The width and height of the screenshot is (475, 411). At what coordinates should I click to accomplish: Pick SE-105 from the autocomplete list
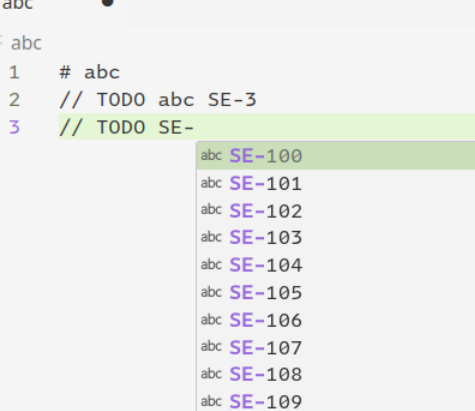click(336, 293)
